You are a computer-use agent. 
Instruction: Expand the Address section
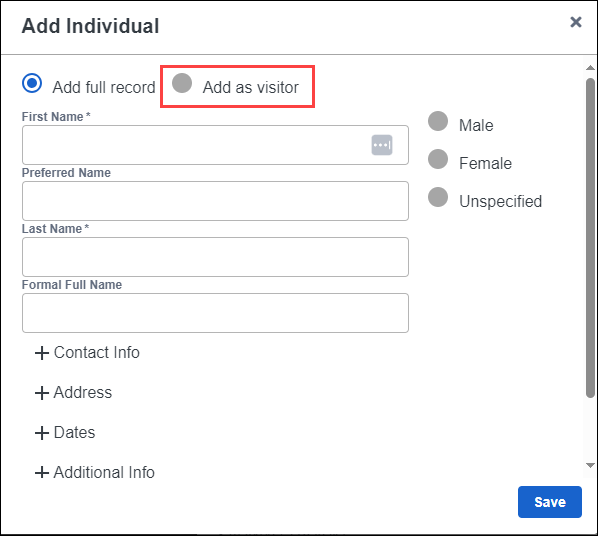pyautogui.click(x=74, y=393)
